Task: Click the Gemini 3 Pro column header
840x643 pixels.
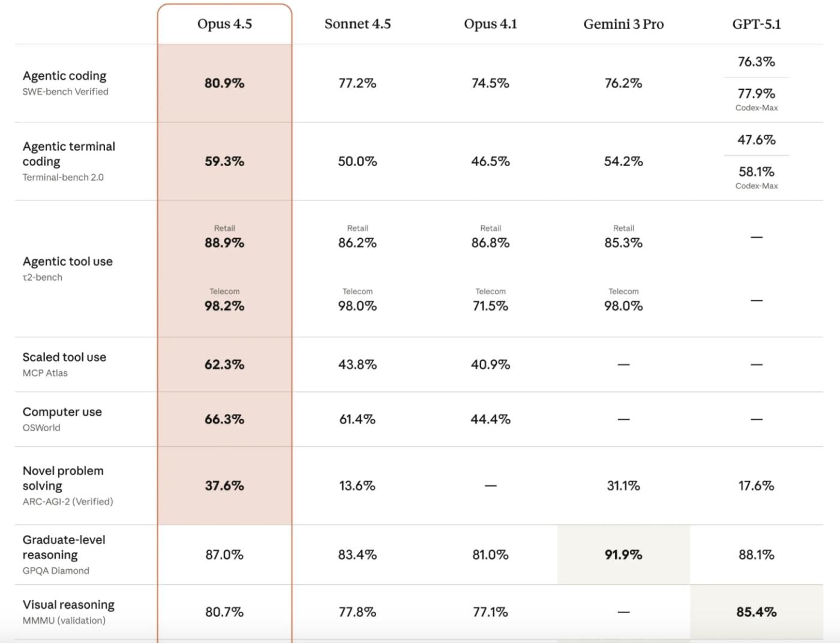Action: 623,24
